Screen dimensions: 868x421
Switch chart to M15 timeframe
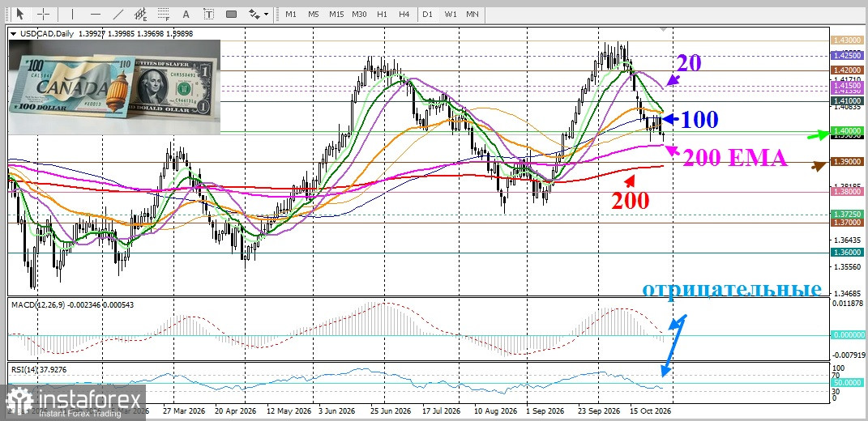pos(336,15)
